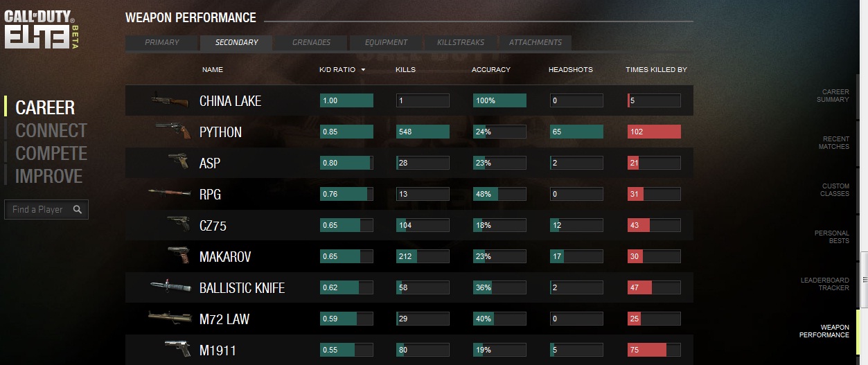Sort by the Accuracy column header
868x365 pixels.
click(x=490, y=70)
